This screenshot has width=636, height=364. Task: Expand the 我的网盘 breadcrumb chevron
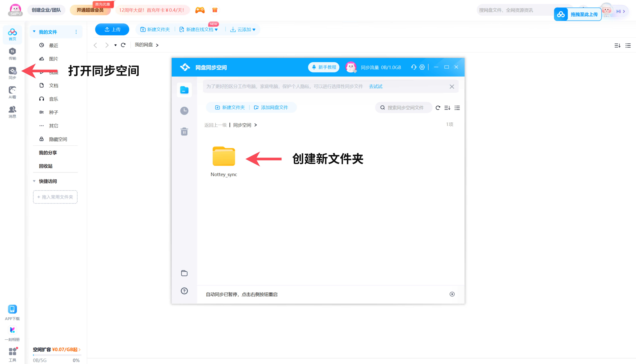pyautogui.click(x=157, y=45)
